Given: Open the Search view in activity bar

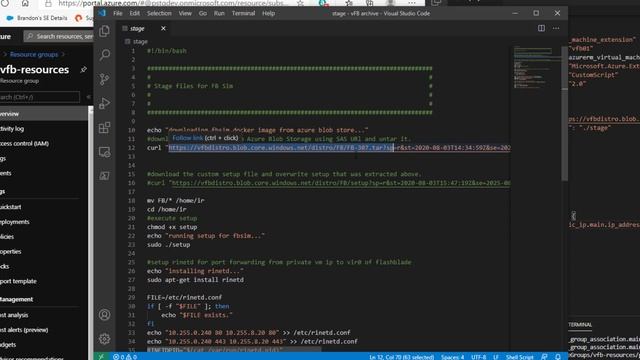Looking at the screenshot, I should click(x=104, y=55).
